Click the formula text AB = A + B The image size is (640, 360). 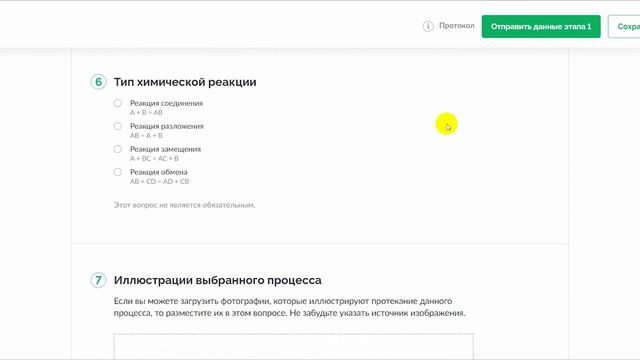tap(146, 136)
